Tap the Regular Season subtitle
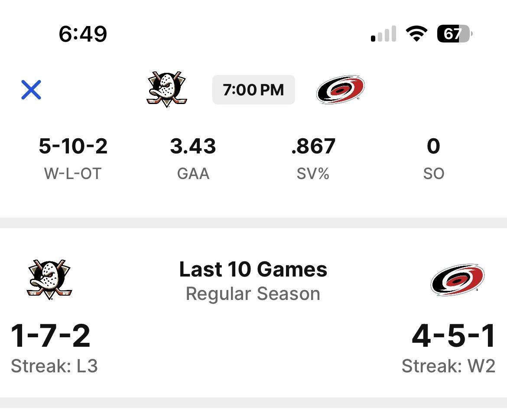Screen dimensions: 507x420 (253, 294)
